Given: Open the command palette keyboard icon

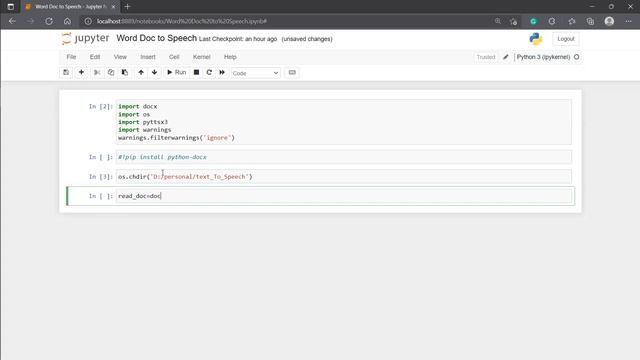Looking at the screenshot, I should (x=292, y=73).
